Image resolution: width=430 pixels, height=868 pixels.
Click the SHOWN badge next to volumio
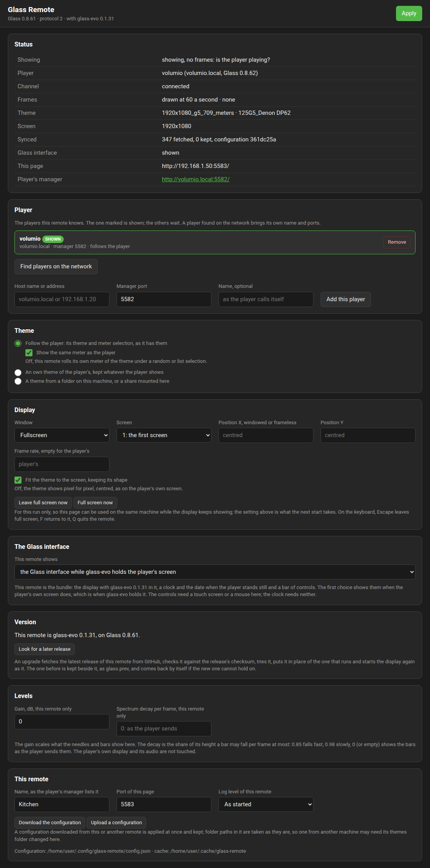[53, 239]
